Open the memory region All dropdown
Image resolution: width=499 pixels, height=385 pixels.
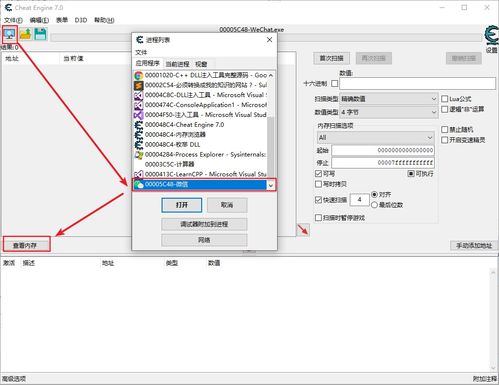[x=375, y=137]
